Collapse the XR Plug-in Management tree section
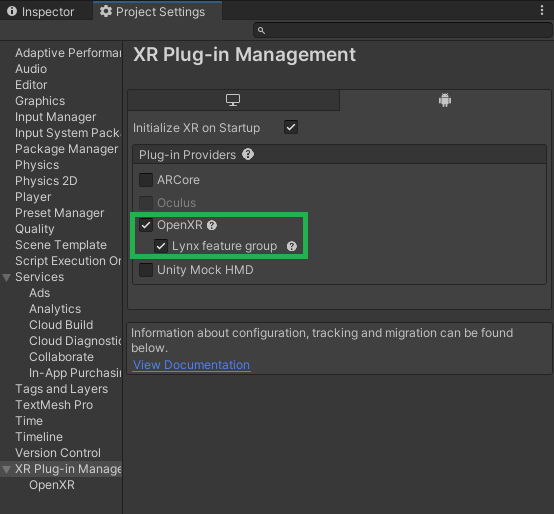Image resolution: width=554 pixels, height=514 pixels. pos(6,469)
